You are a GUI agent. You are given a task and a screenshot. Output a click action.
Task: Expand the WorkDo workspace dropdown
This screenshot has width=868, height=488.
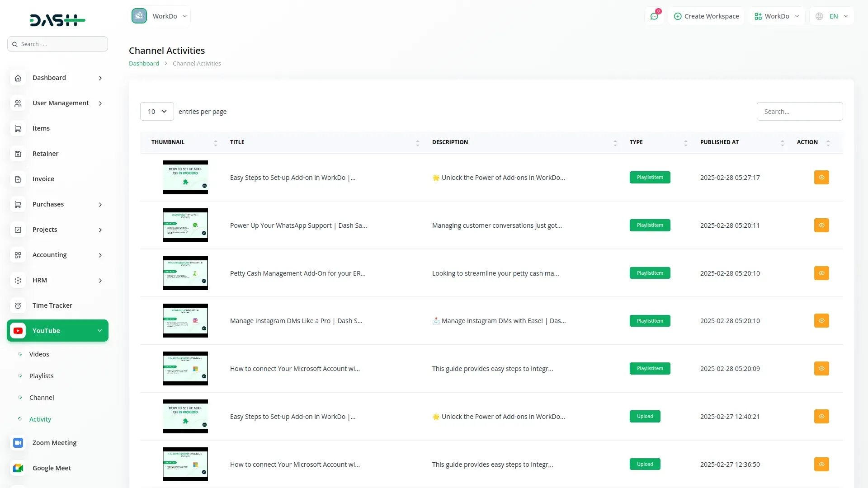click(x=776, y=16)
